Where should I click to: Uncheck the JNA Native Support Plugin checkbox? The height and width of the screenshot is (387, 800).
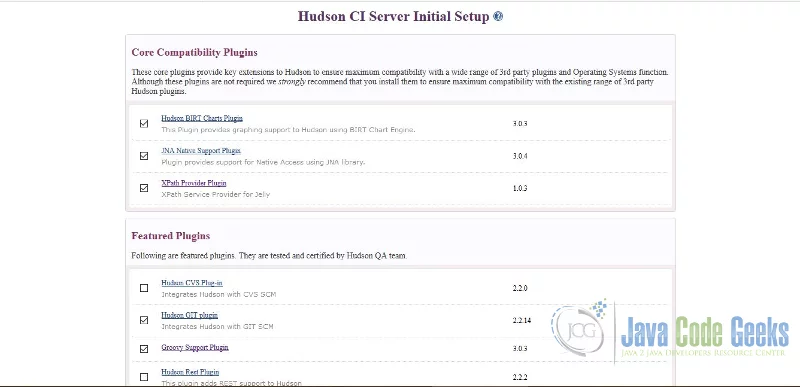point(144,156)
